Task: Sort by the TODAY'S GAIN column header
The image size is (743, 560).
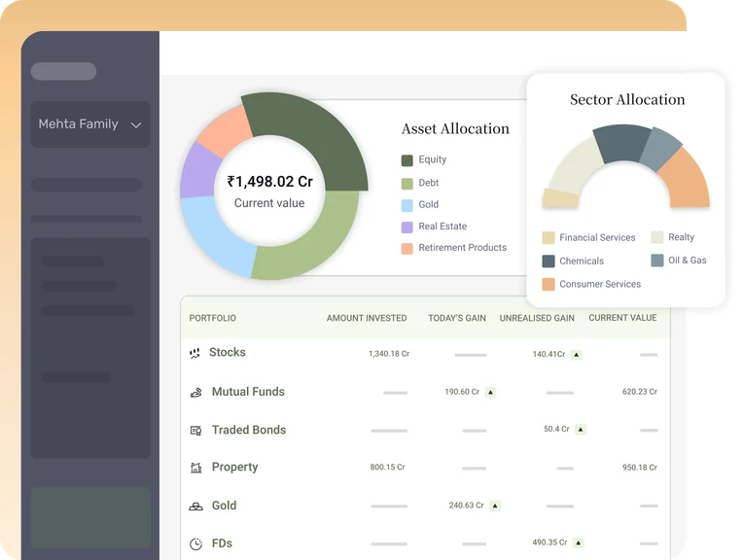Action: tap(457, 318)
